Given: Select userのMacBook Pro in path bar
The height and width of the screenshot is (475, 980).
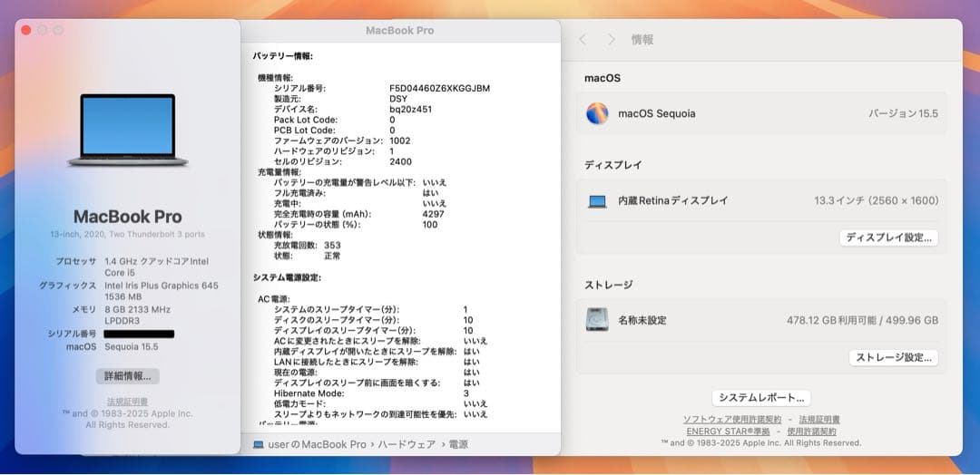Looking at the screenshot, I should pyautogui.click(x=317, y=445).
